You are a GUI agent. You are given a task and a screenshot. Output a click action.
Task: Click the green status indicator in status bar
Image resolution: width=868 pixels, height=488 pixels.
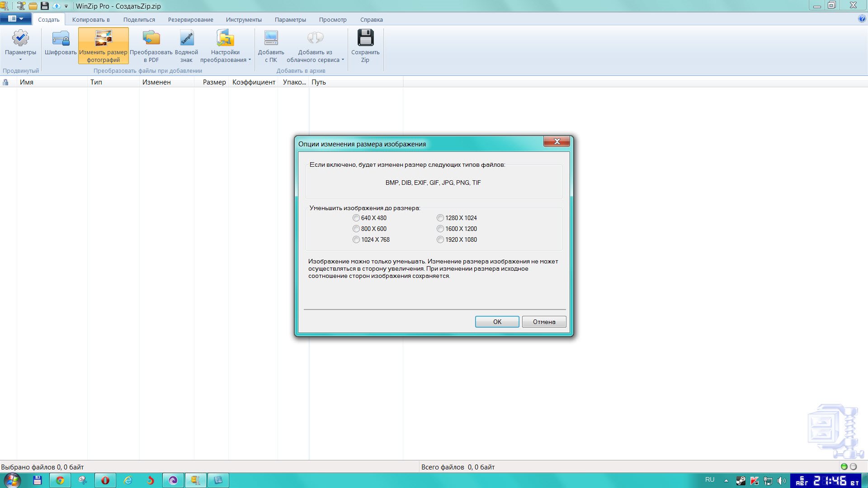844,467
